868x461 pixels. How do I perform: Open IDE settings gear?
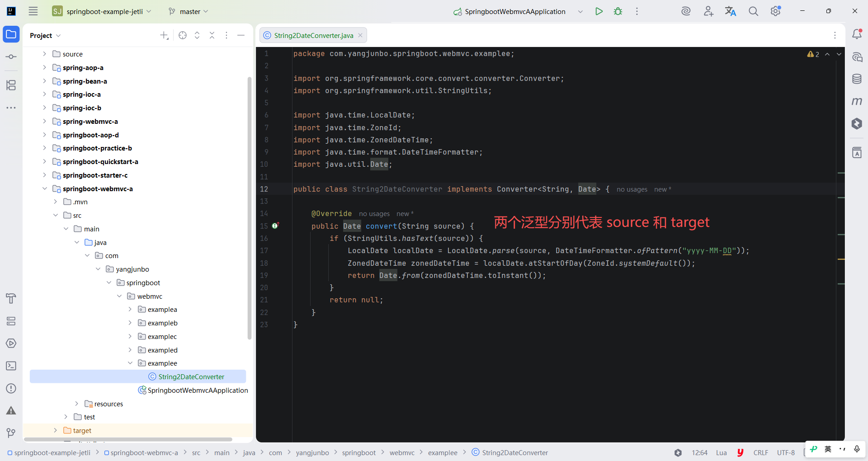pyautogui.click(x=776, y=11)
